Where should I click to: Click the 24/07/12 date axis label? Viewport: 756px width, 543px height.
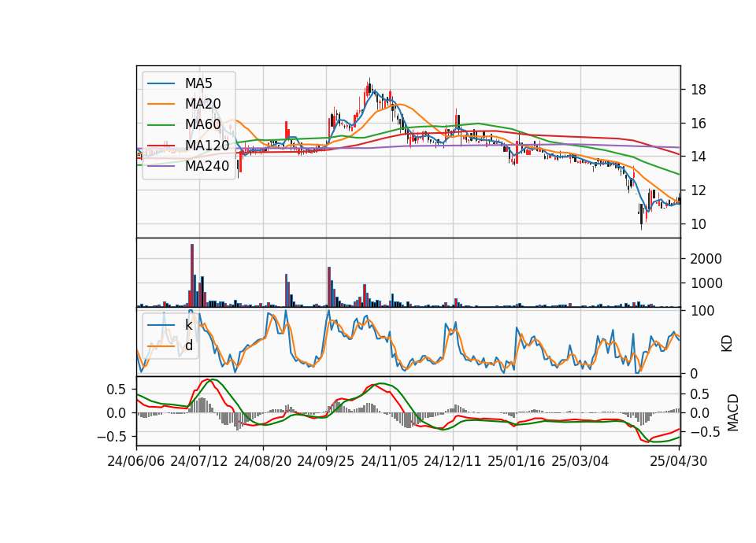[x=199, y=461]
